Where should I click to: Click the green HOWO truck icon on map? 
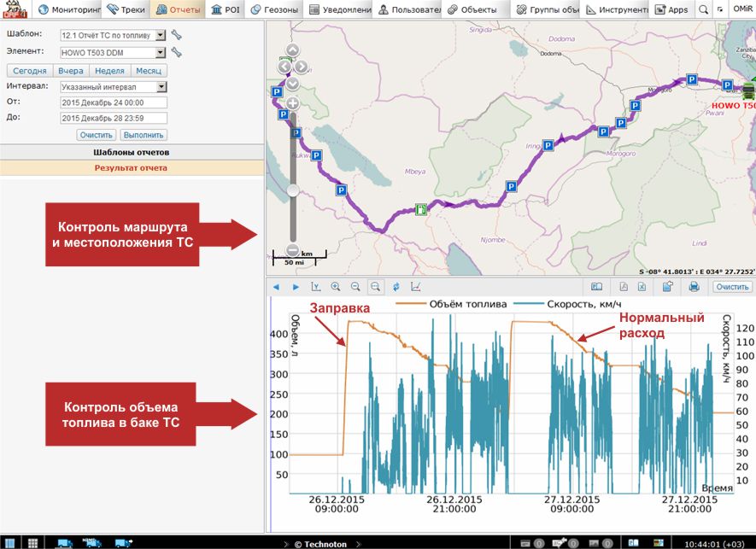[x=749, y=91]
